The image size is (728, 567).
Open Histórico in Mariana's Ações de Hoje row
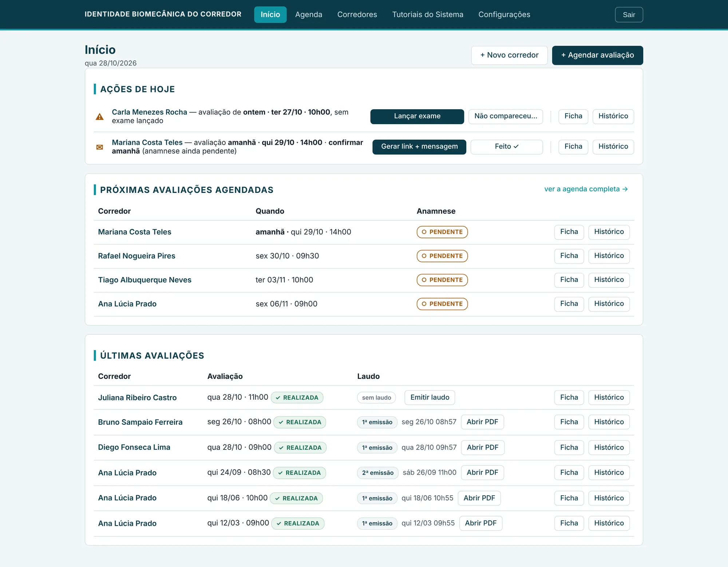pos(613,147)
